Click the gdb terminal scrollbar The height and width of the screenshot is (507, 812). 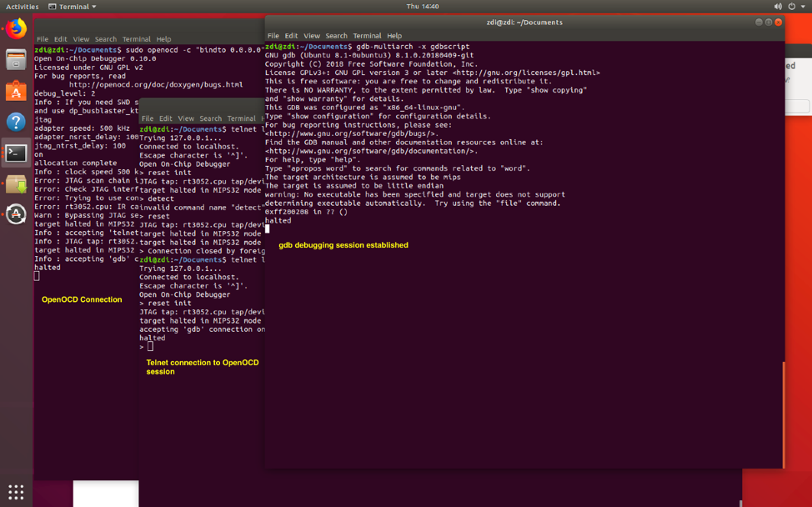(784, 414)
